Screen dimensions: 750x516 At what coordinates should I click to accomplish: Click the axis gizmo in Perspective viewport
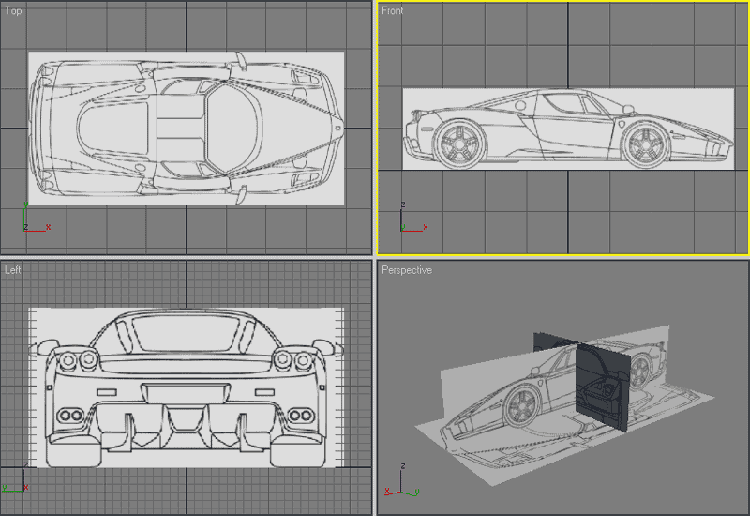click(402, 480)
